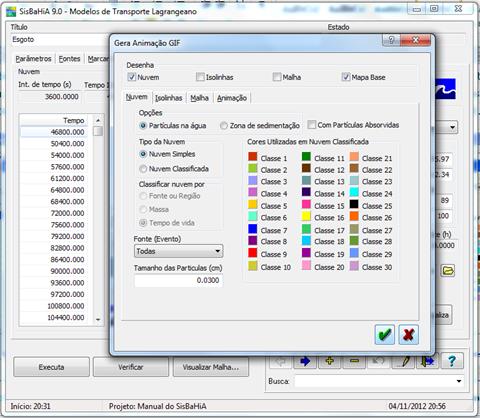480x418 pixels.
Task: Pick the Classe 7 blue color swatch
Action: (253, 229)
